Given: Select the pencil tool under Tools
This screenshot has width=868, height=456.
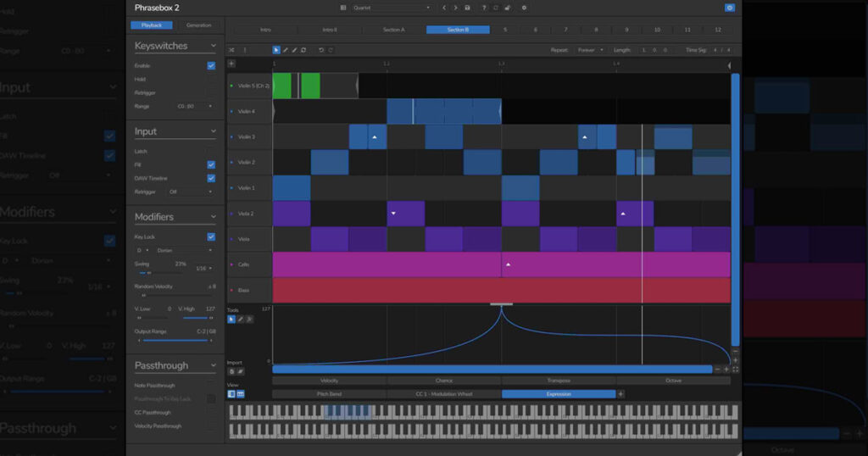Looking at the screenshot, I should (x=240, y=320).
